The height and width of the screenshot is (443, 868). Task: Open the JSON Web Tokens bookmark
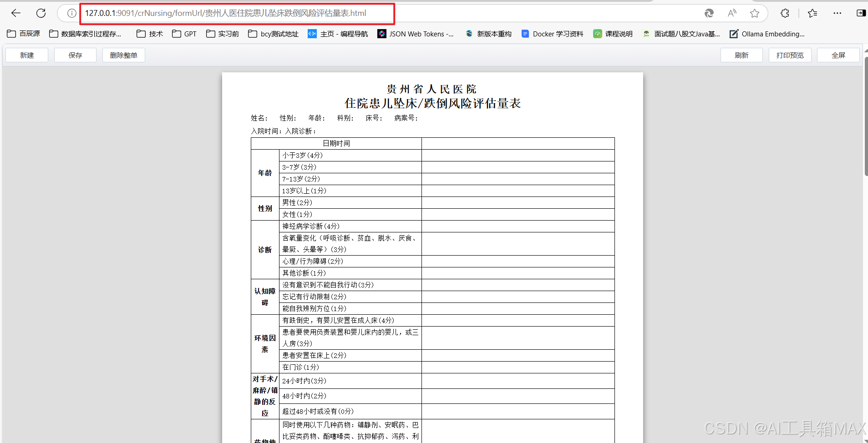[416, 34]
